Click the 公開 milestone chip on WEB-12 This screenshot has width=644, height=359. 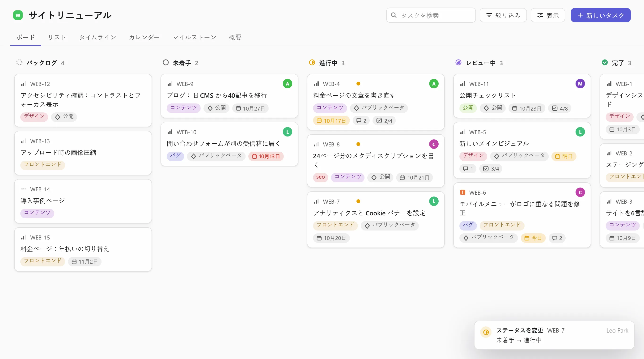pyautogui.click(x=64, y=117)
